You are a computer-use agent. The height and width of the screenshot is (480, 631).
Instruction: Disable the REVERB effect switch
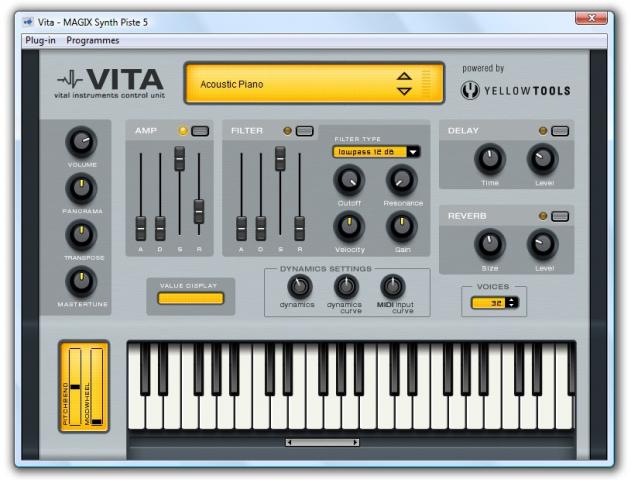point(559,216)
